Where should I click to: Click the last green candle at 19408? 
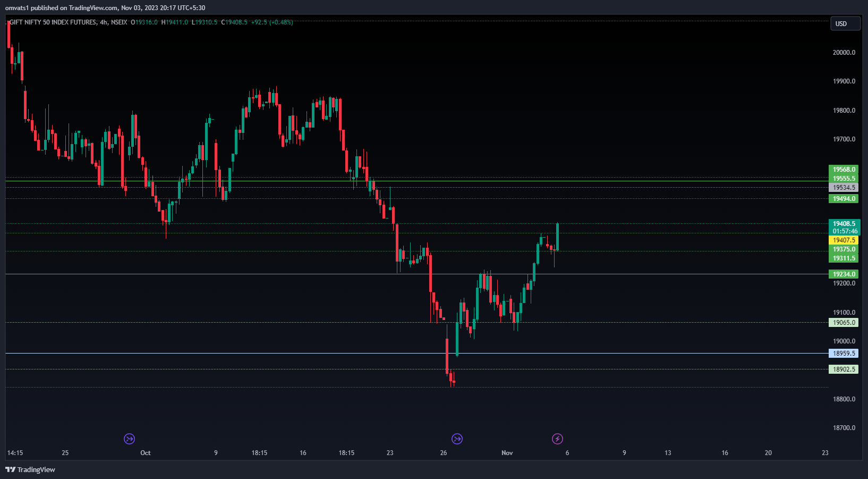[x=558, y=237]
